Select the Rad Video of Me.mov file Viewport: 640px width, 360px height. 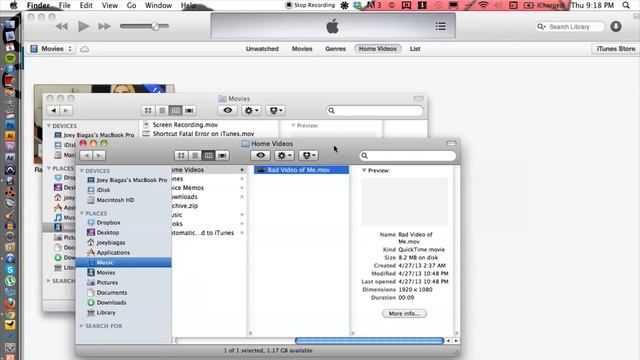[x=301, y=170]
